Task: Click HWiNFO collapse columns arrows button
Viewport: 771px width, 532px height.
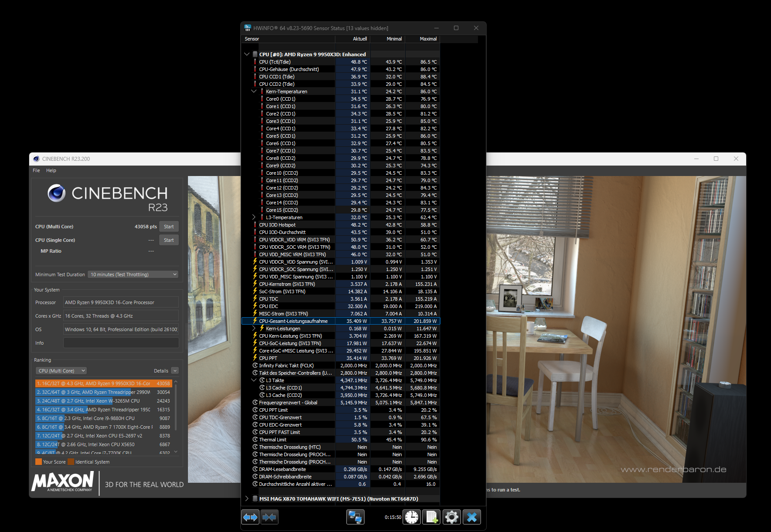Action: pos(269,517)
